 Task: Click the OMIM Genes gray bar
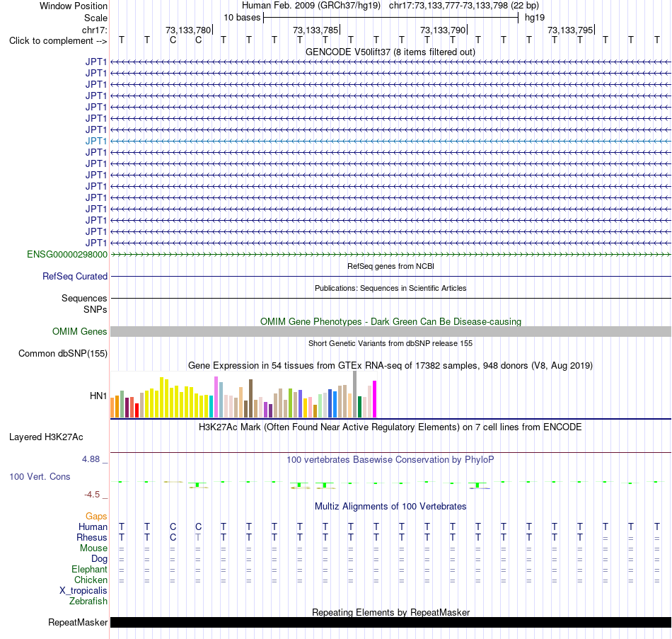pos(390,331)
